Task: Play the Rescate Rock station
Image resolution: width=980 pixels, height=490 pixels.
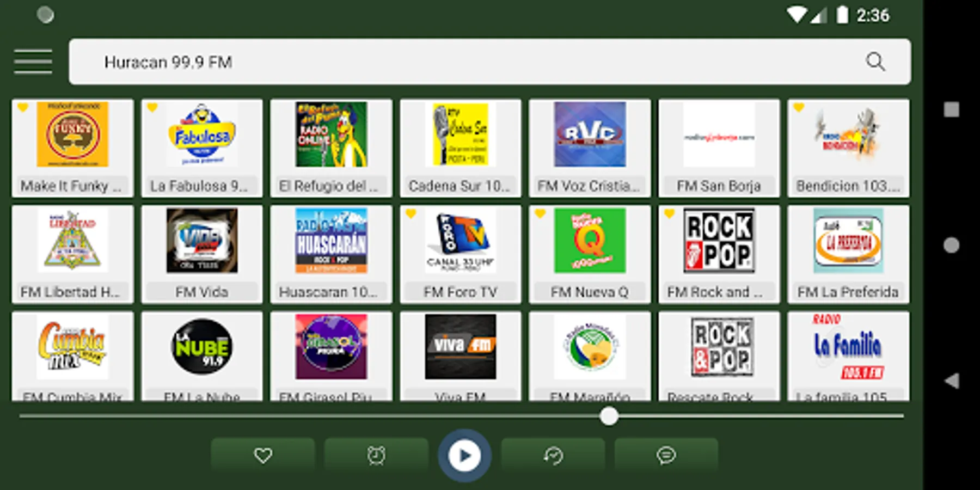Action: pyautogui.click(x=719, y=357)
